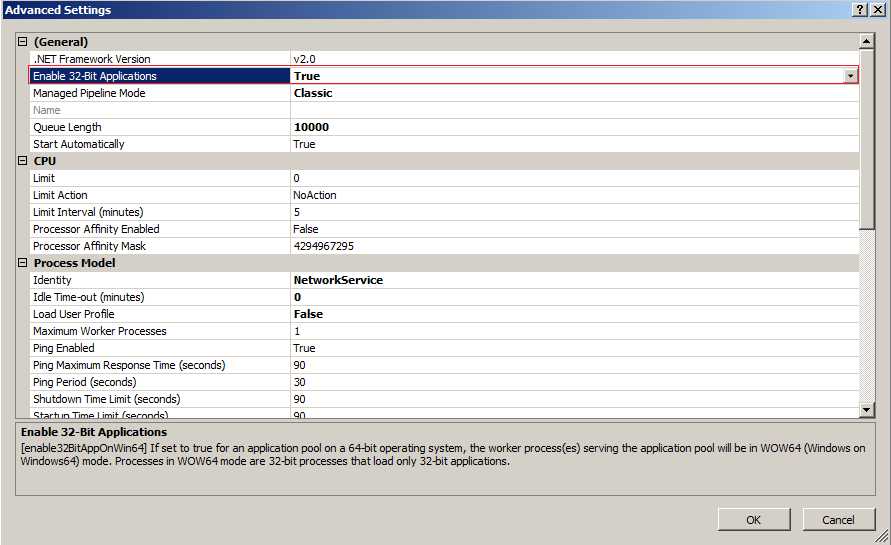Screen dimensions: 891x545
Task: Select the Ping Period (seconds) property
Action: (85, 382)
